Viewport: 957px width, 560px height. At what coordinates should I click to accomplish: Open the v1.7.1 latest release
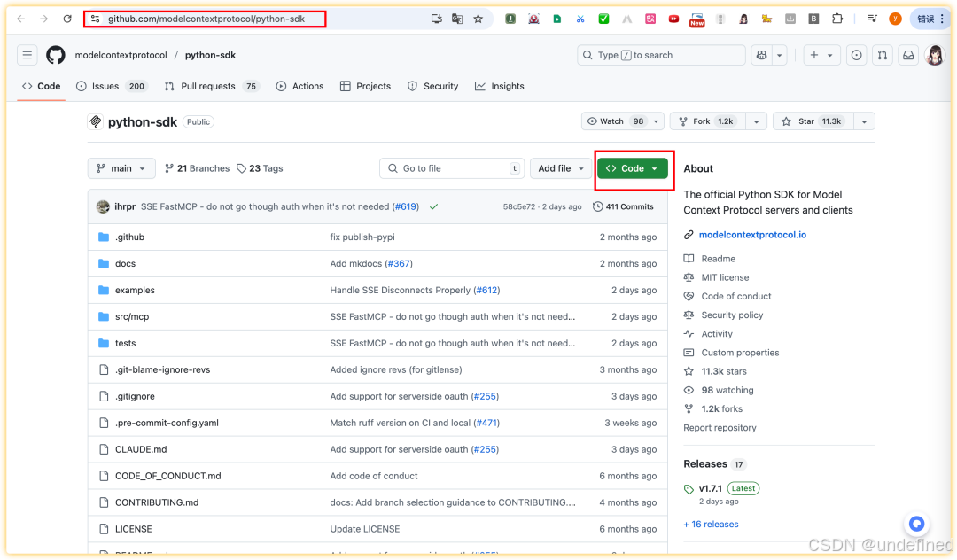711,488
